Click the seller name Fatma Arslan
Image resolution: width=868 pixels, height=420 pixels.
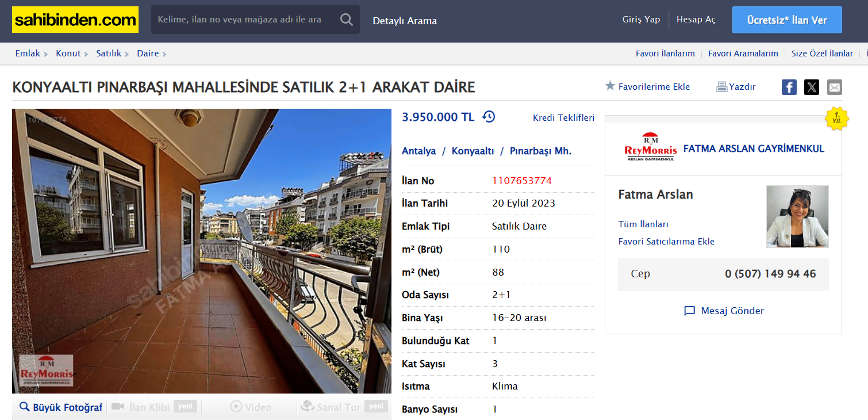(655, 194)
